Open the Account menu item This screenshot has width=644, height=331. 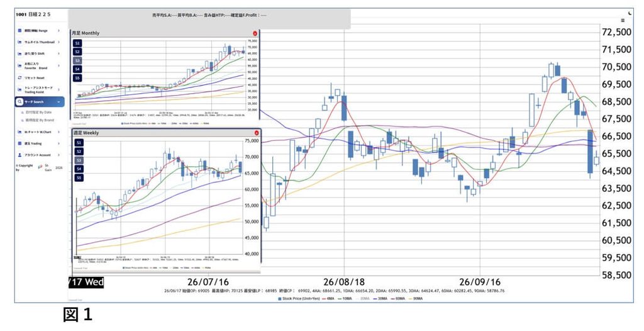coord(39,155)
